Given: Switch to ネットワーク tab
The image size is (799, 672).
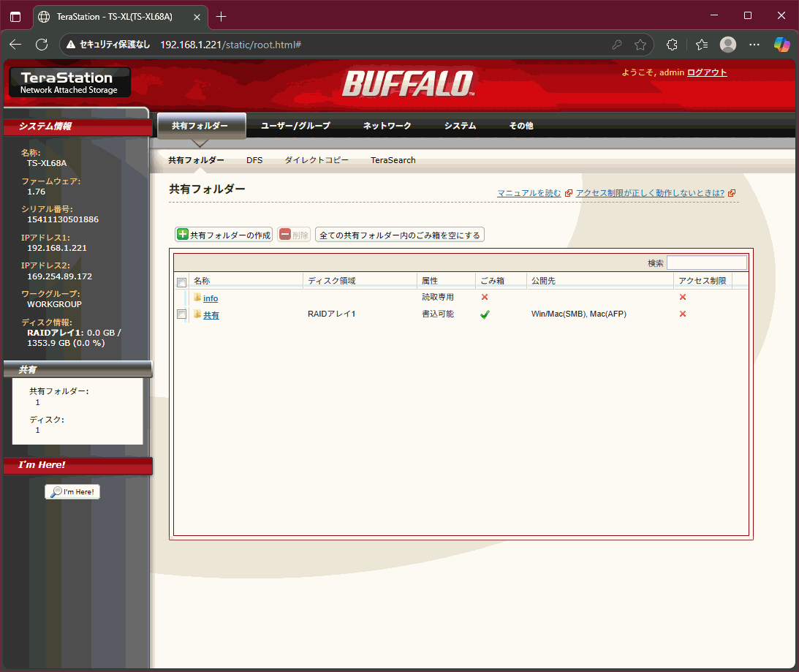Looking at the screenshot, I should [387, 126].
